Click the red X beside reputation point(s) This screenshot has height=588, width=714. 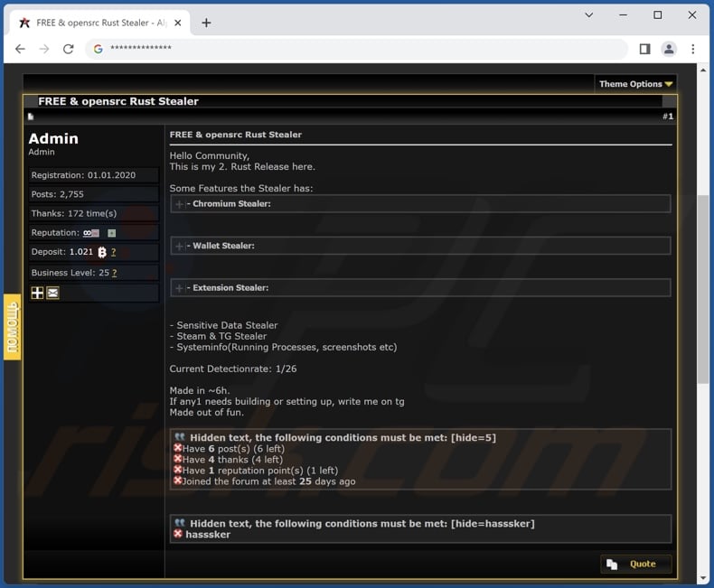click(x=178, y=470)
